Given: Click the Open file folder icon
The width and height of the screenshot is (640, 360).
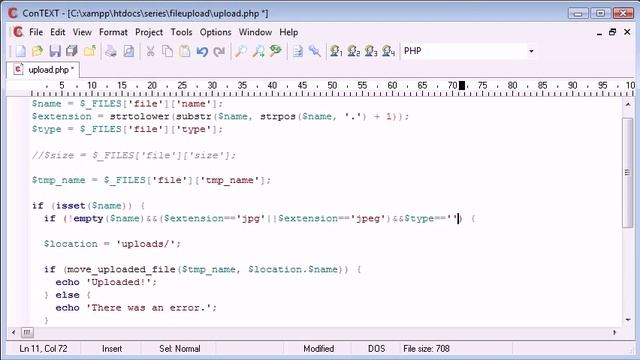Looking at the screenshot, I should point(38,51).
